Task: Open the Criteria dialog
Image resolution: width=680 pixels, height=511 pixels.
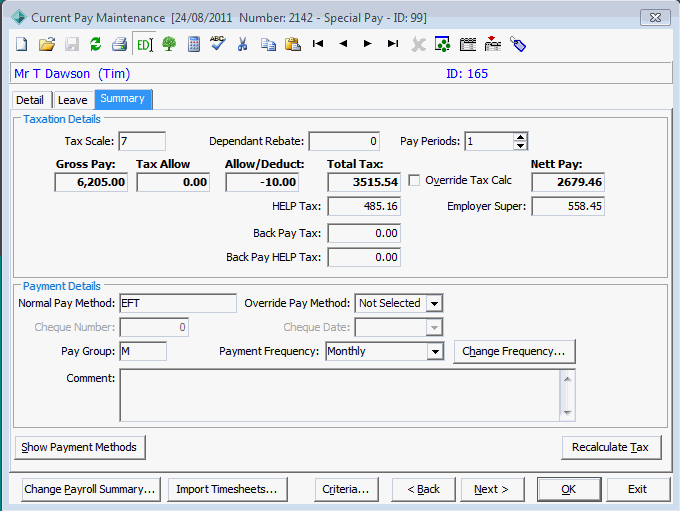Action: pos(346,489)
